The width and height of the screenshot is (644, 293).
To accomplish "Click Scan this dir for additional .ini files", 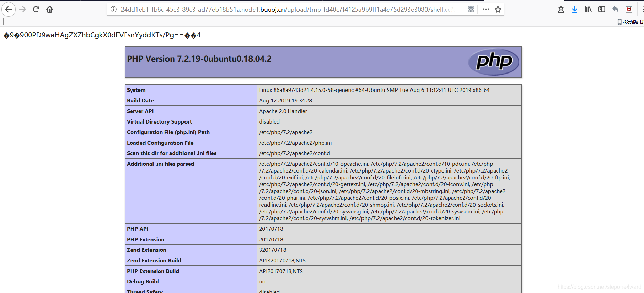I will (172, 153).
